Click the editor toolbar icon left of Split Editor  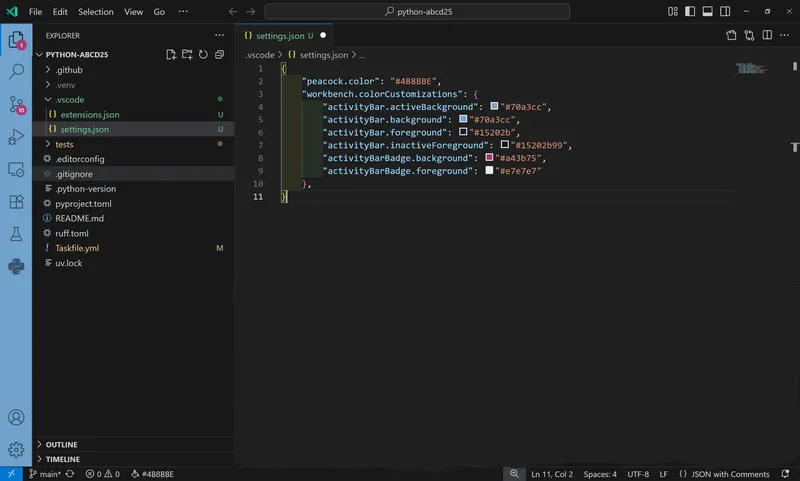click(749, 35)
